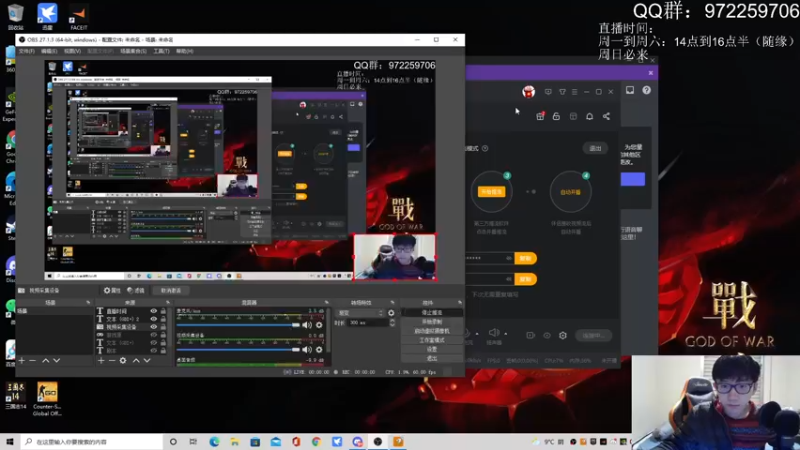Toggle the lock on the second text source
The height and width of the screenshot is (450, 800).
pyautogui.click(x=163, y=319)
